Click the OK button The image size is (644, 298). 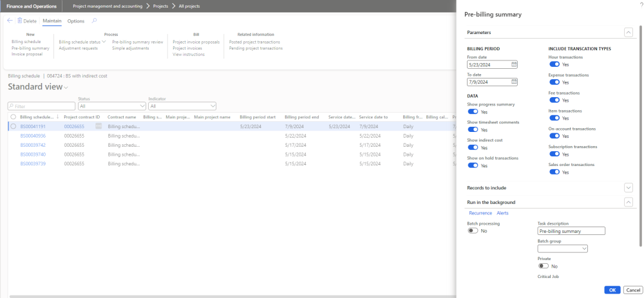[612, 290]
